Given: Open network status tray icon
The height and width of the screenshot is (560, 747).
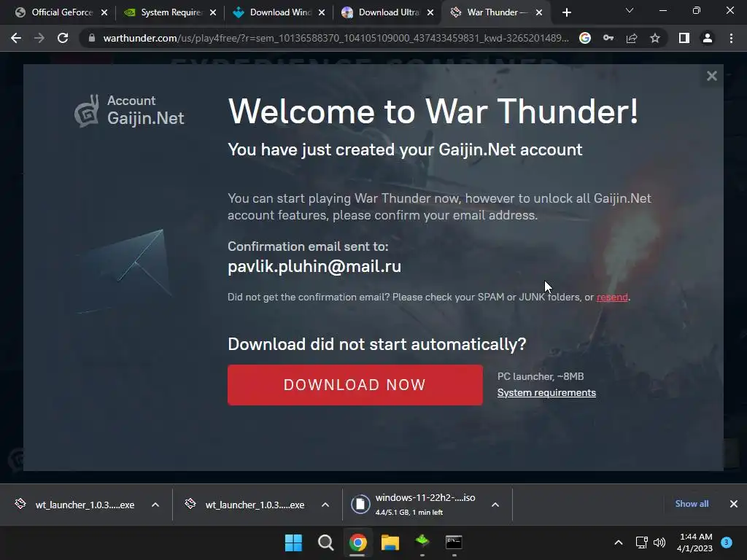Looking at the screenshot, I should [x=642, y=542].
